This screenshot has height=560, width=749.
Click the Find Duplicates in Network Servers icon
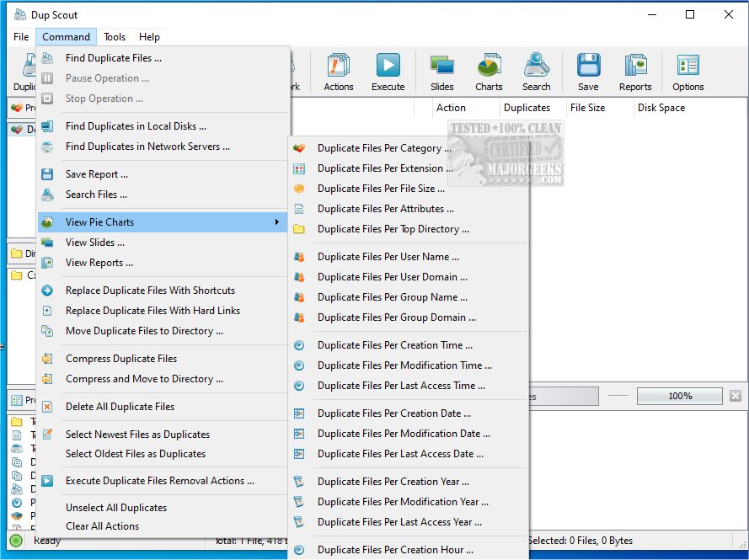point(47,147)
